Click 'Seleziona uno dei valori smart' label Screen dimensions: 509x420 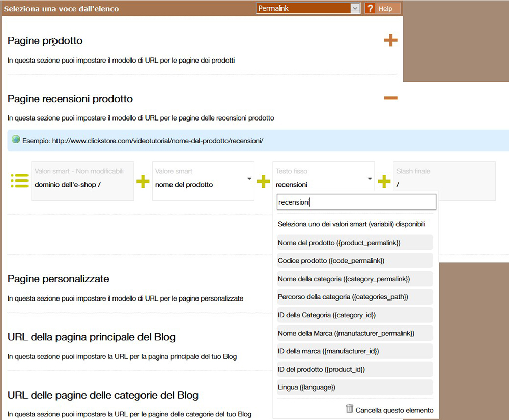351,224
